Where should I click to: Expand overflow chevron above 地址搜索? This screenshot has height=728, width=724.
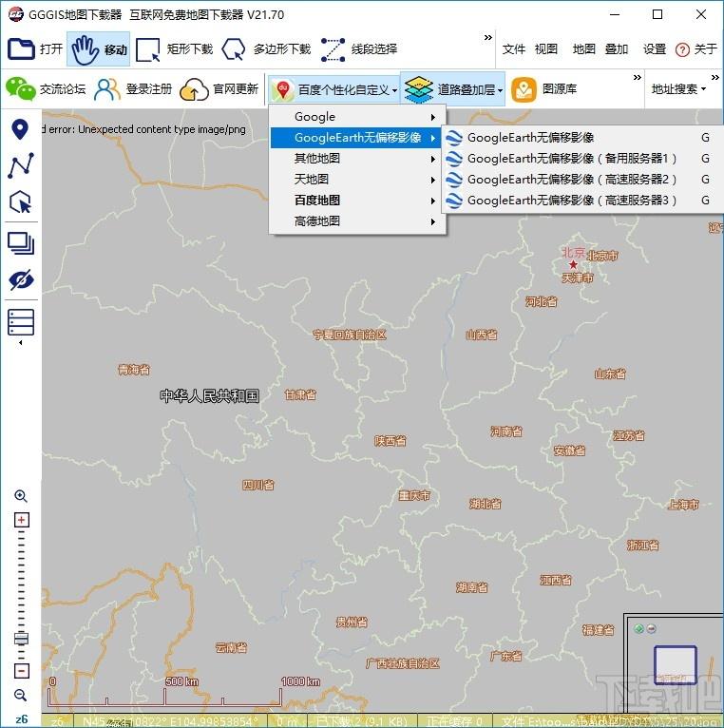[x=715, y=77]
